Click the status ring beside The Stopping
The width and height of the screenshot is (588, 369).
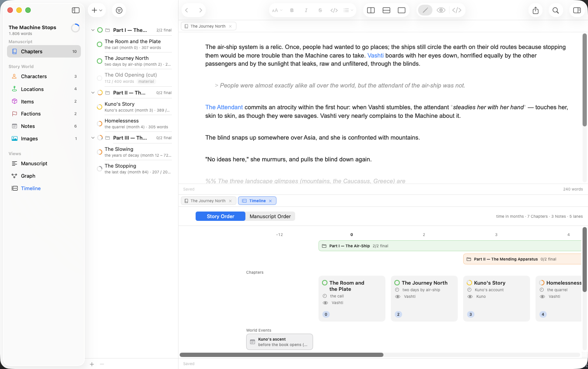pos(100,169)
